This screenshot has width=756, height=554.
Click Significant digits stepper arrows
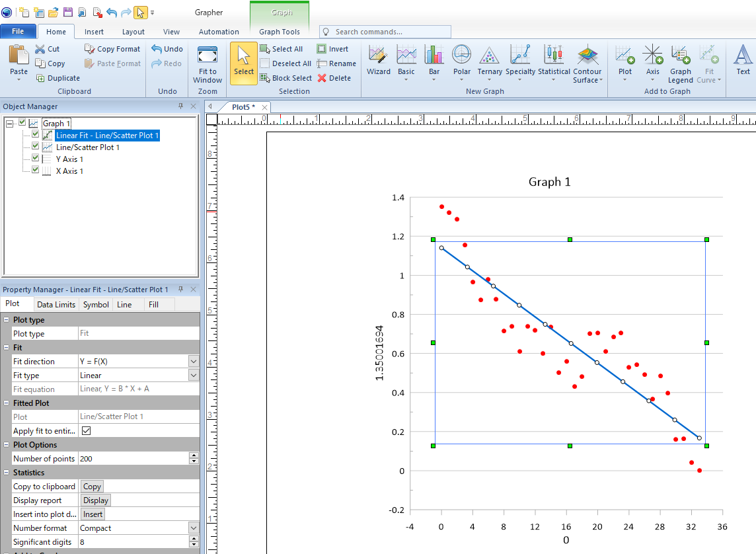[194, 542]
